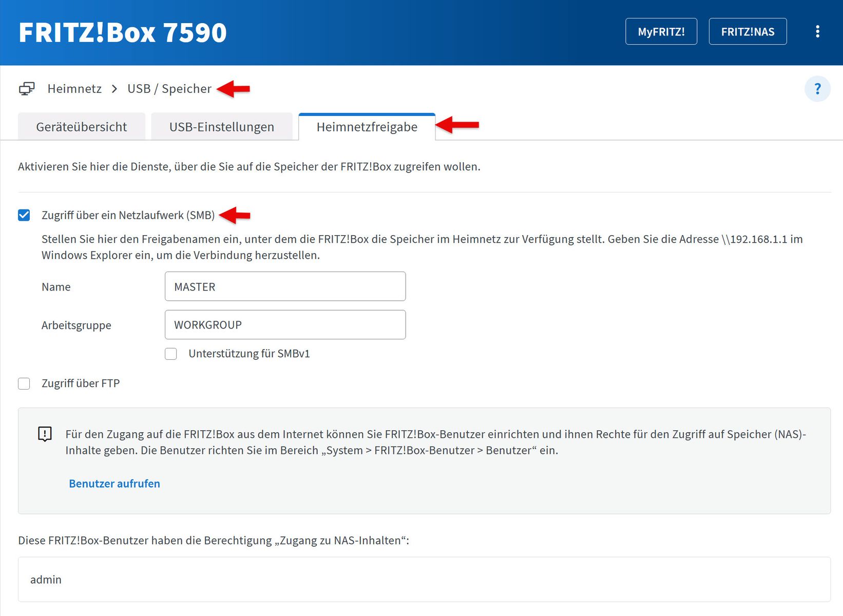The width and height of the screenshot is (843, 616).
Task: Select the admin user entry
Action: [x=424, y=580]
